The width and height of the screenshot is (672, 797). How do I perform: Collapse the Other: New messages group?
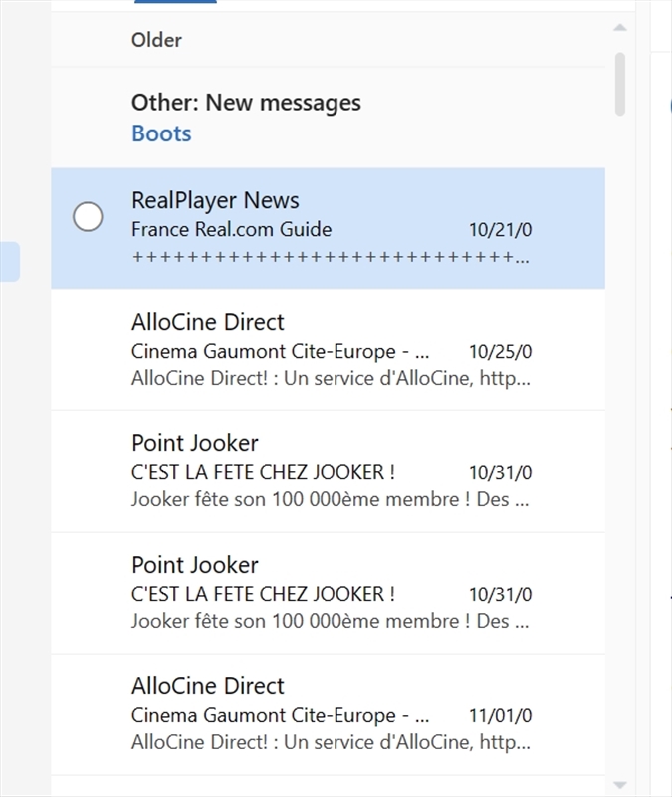pyautogui.click(x=245, y=102)
